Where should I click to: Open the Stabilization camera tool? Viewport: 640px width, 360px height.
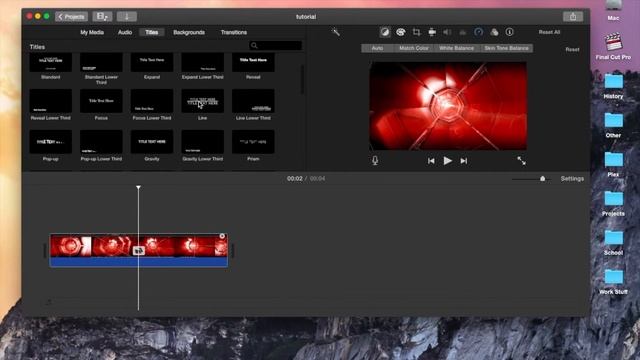[x=432, y=32]
